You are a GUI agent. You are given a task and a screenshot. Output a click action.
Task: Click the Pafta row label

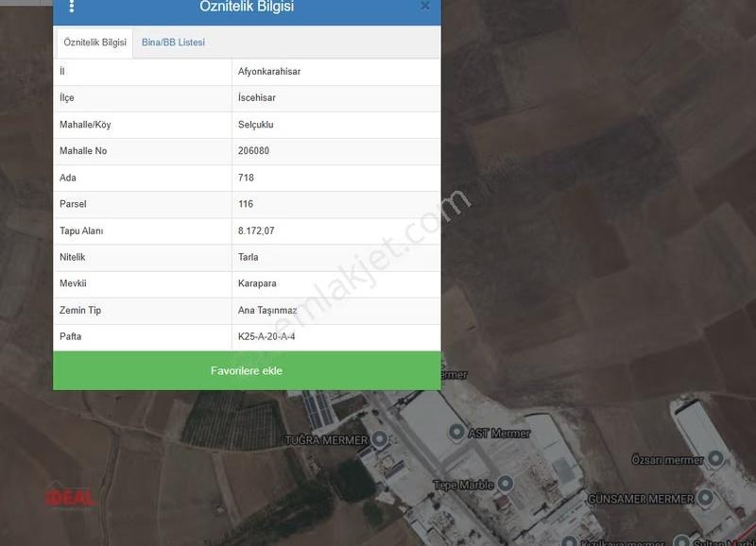pos(70,337)
